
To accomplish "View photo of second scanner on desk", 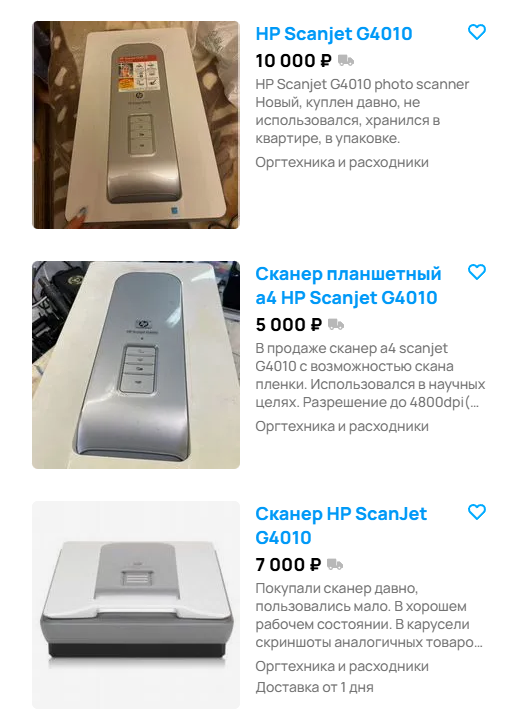I will 136,365.
